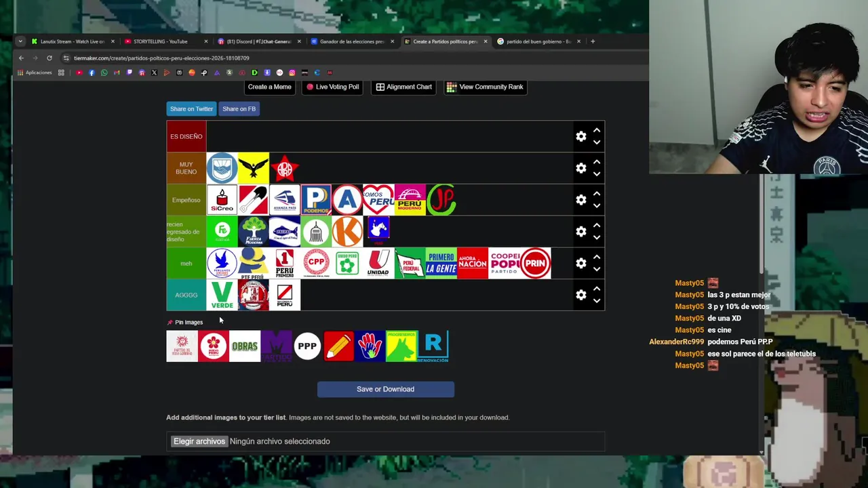Move MUY BUENO row up with chevron
This screenshot has width=868, height=488.
click(597, 162)
